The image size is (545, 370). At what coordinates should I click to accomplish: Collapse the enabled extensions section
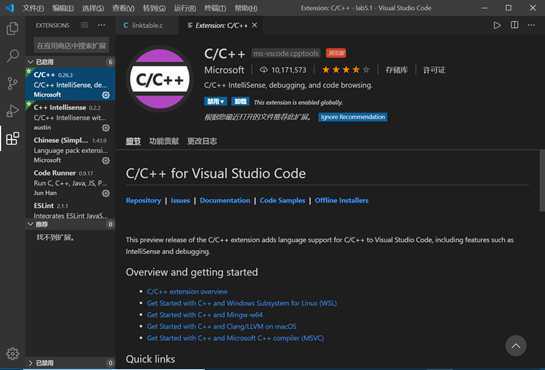30,61
